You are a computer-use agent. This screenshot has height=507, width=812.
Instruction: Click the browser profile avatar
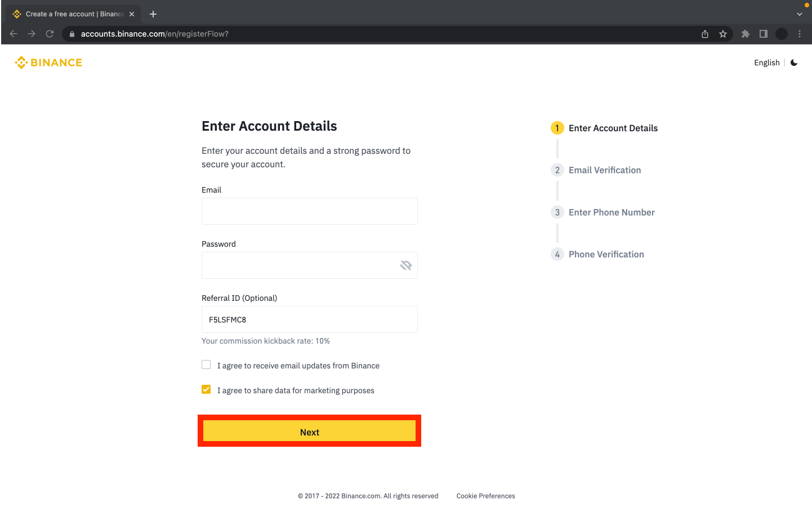click(x=782, y=34)
